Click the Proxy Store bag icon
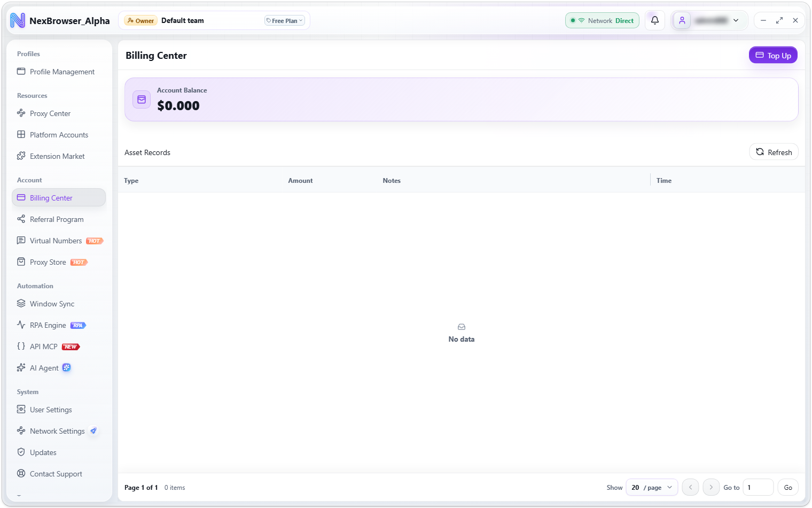 tap(21, 261)
